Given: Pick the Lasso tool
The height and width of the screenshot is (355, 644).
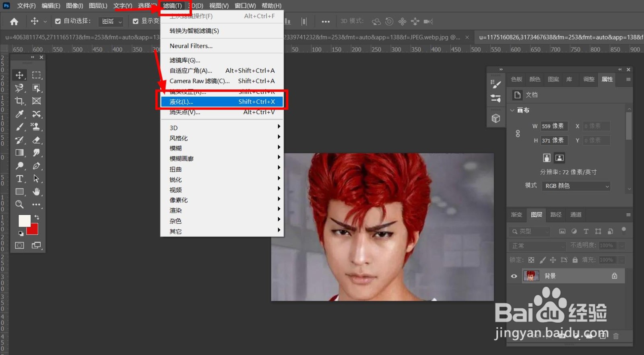Looking at the screenshot, I should tap(19, 88).
